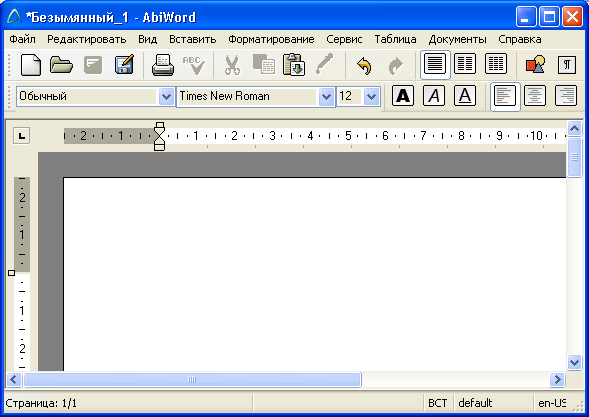Image resolution: width=589 pixels, height=417 pixels.
Task: Set two-column layout
Action: click(x=465, y=64)
